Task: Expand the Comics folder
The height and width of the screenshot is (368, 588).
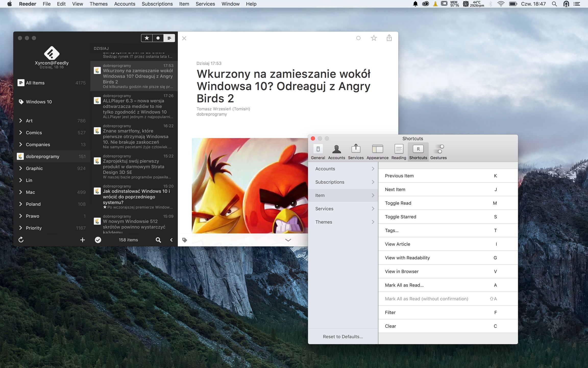Action: [x=21, y=133]
